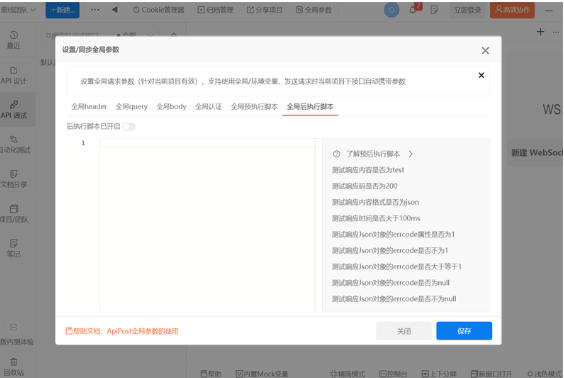The image size is (564, 378).
Task: Switch to 全局body tab
Action: [171, 106]
